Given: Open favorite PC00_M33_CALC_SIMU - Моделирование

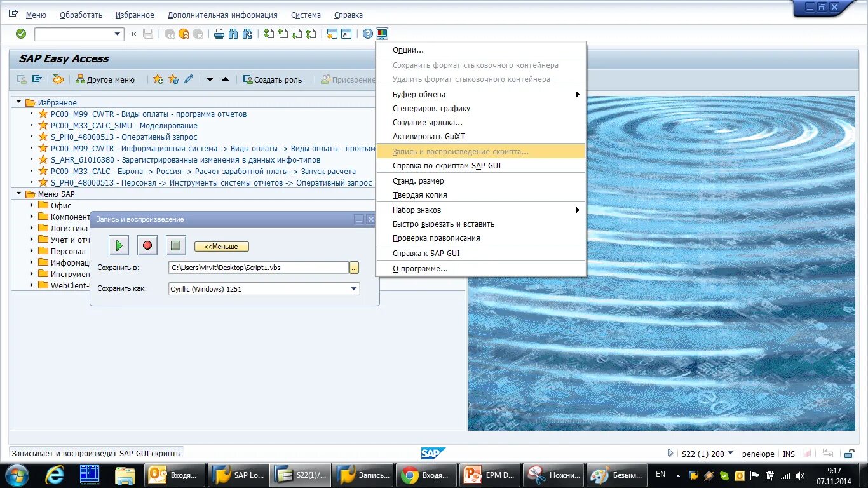Looking at the screenshot, I should 124,126.
